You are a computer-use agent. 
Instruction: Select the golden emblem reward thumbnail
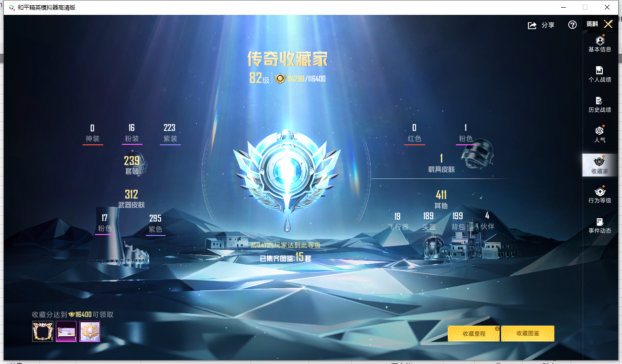click(90, 331)
